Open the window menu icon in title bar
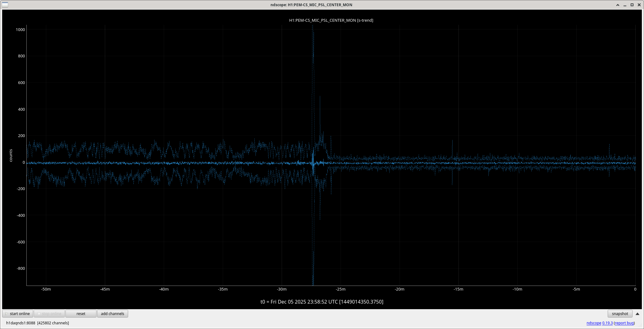 coord(5,5)
